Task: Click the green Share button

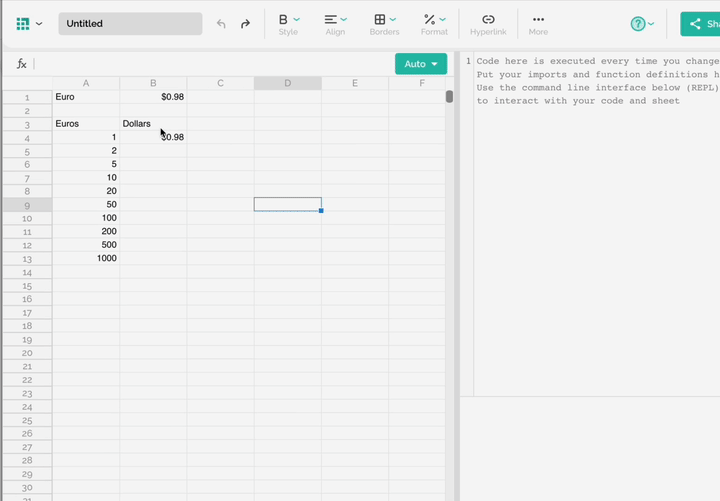Action: [x=701, y=24]
